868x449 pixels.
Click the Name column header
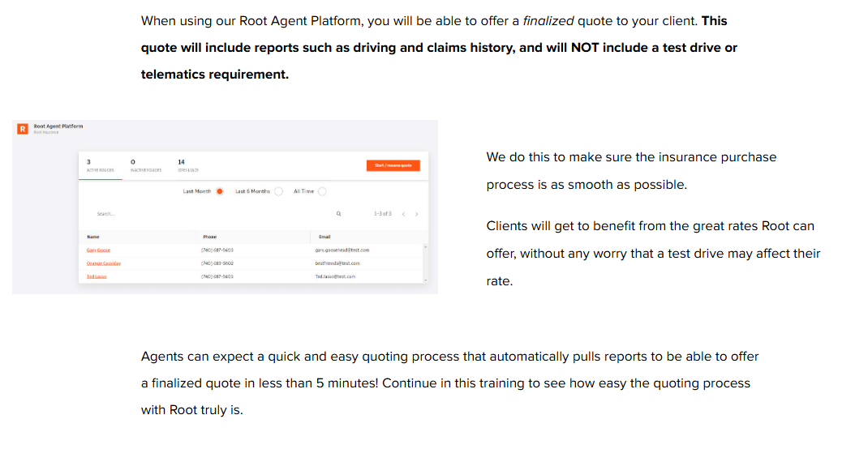[x=92, y=237]
